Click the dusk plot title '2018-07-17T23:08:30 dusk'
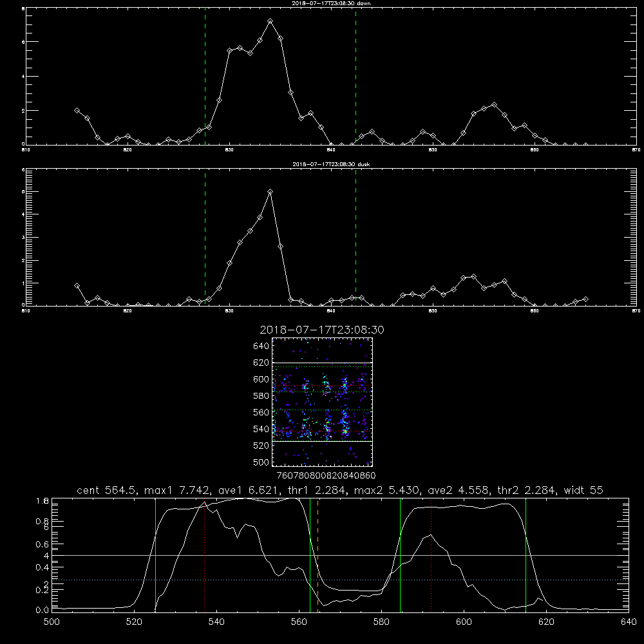The width and height of the screenshot is (644, 644). (x=331, y=164)
